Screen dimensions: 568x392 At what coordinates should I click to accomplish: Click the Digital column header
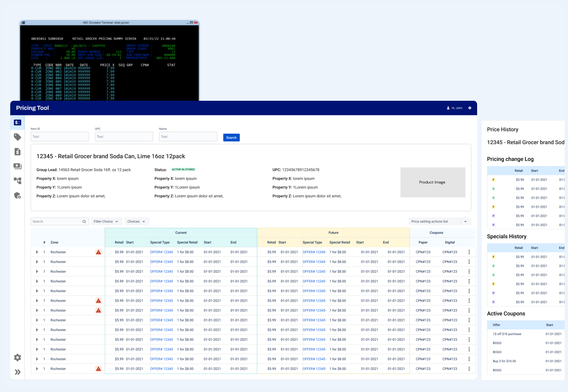point(450,242)
